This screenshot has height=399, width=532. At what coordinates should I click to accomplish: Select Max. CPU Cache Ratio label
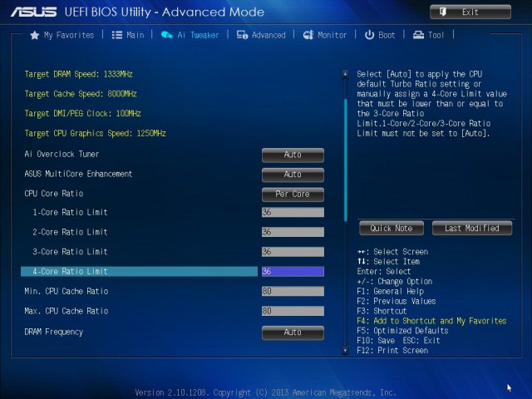tap(66, 311)
